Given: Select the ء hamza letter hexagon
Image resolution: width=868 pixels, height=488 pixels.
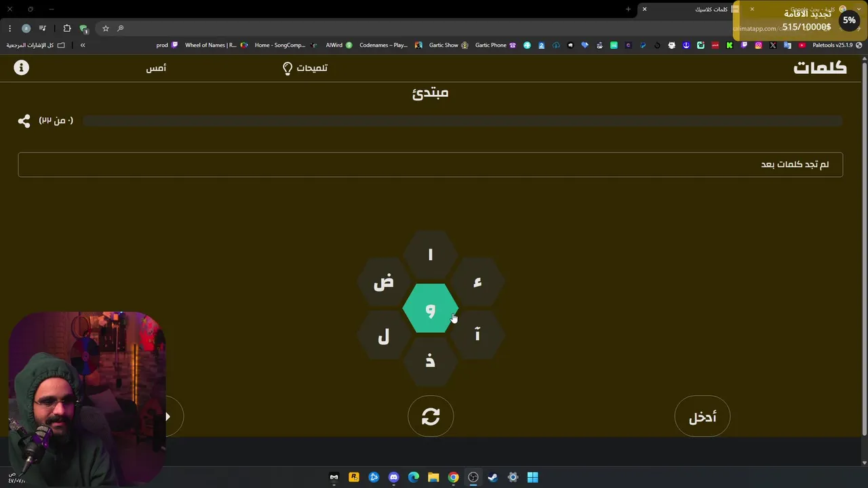Looking at the screenshot, I should (477, 282).
